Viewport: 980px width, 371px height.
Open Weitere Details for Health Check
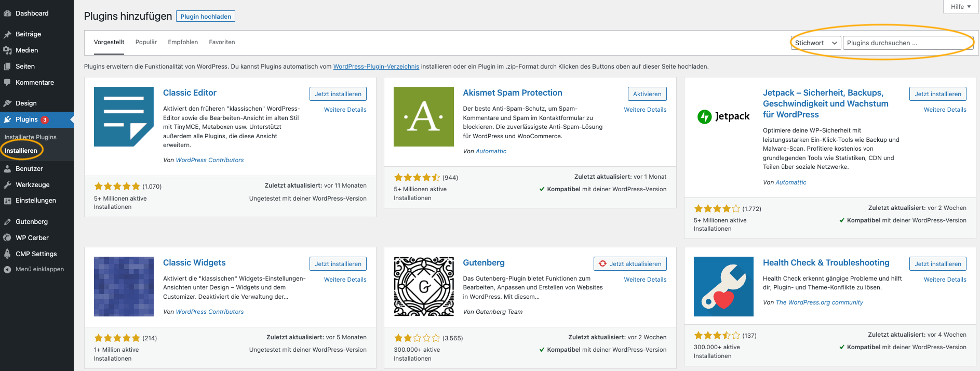pos(945,280)
